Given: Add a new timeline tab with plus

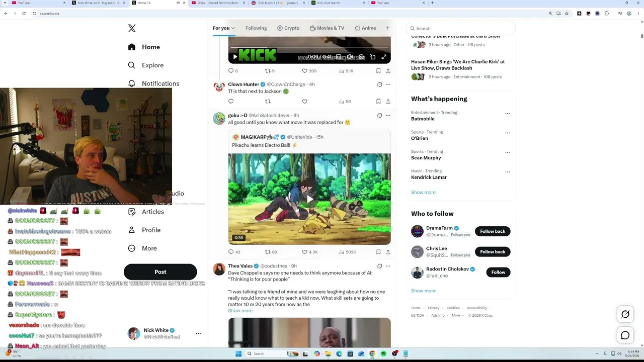Looking at the screenshot, I should pyautogui.click(x=387, y=28).
